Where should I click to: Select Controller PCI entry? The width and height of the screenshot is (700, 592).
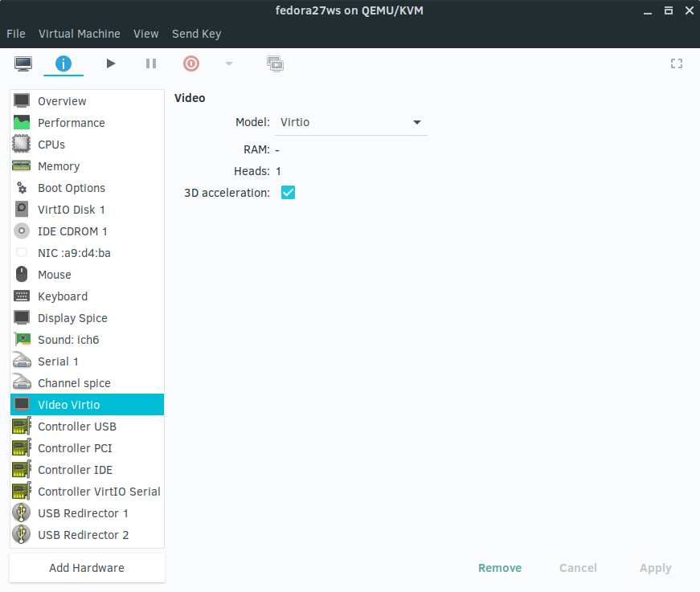click(x=87, y=448)
